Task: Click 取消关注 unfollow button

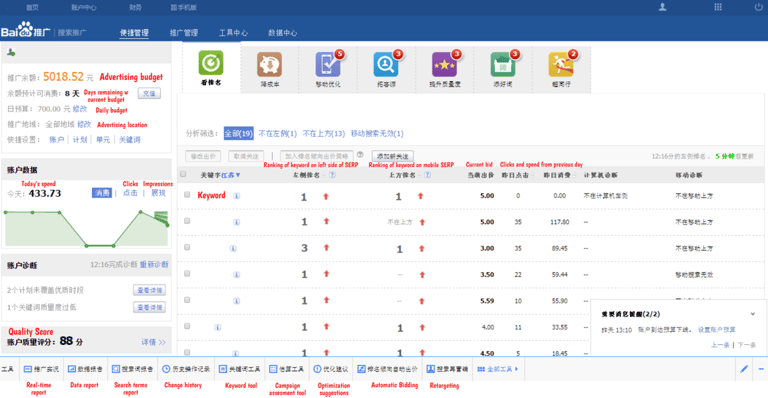Action: click(x=246, y=156)
